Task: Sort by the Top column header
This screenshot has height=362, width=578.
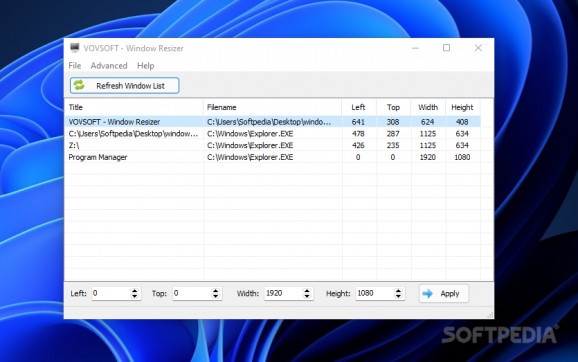Action: coord(393,107)
